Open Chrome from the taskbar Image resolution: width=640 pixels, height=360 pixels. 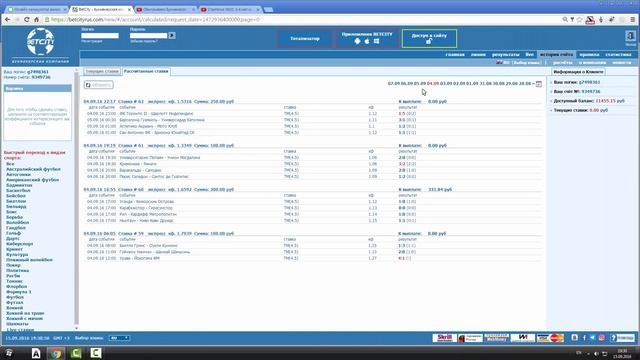coord(56,353)
